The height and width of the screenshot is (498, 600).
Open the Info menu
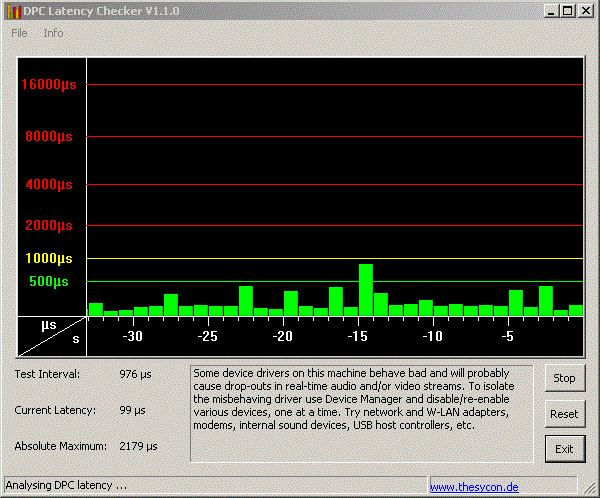tap(53, 33)
